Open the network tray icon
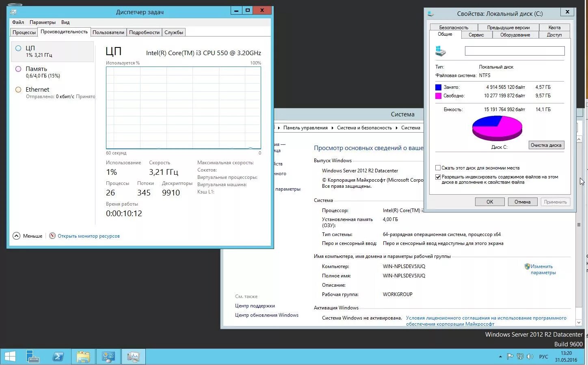588x365 pixels. tap(520, 356)
